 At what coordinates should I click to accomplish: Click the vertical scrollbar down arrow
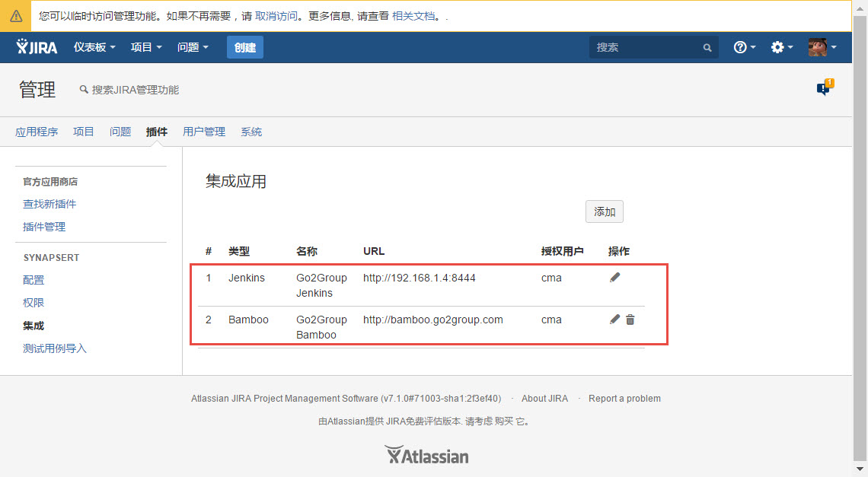860,470
